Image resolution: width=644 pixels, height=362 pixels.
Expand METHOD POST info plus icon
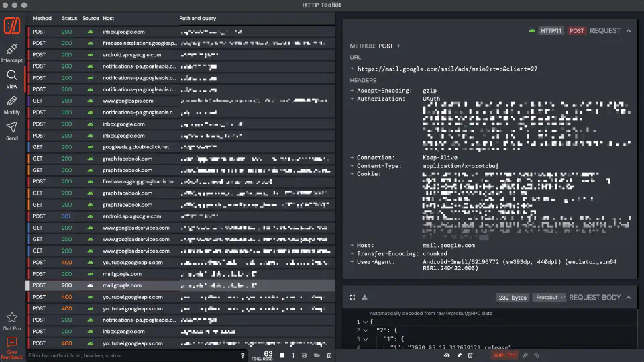tap(398, 46)
